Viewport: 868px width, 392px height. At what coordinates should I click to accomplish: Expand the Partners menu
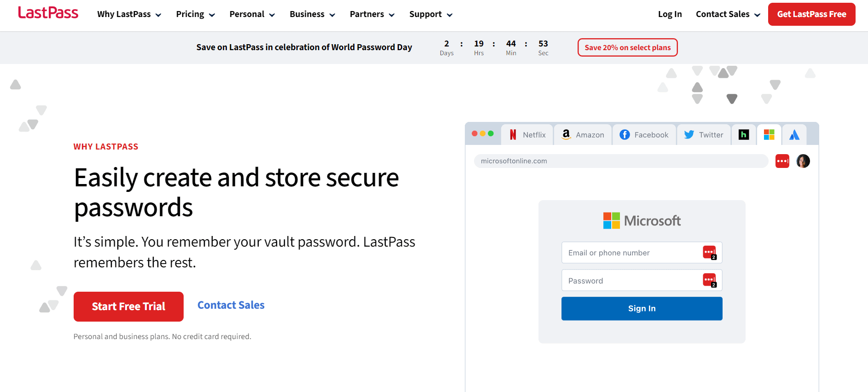pos(372,14)
